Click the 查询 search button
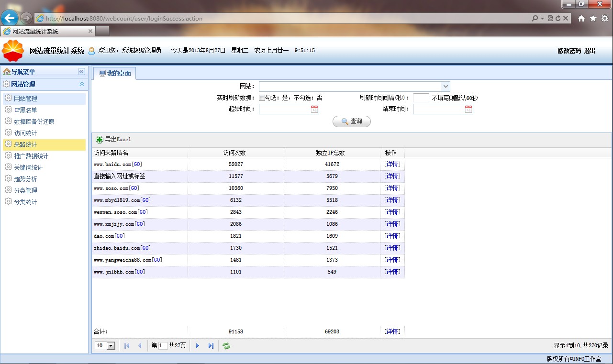Image resolution: width=613 pixels, height=364 pixels. pyautogui.click(x=351, y=121)
